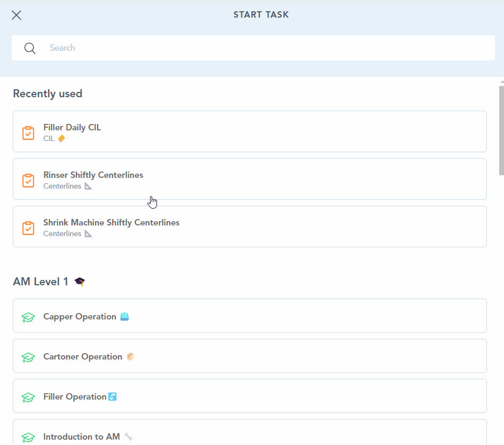This screenshot has height=445, width=504.
Task: Open the Filler Operation course
Action: [x=249, y=397]
